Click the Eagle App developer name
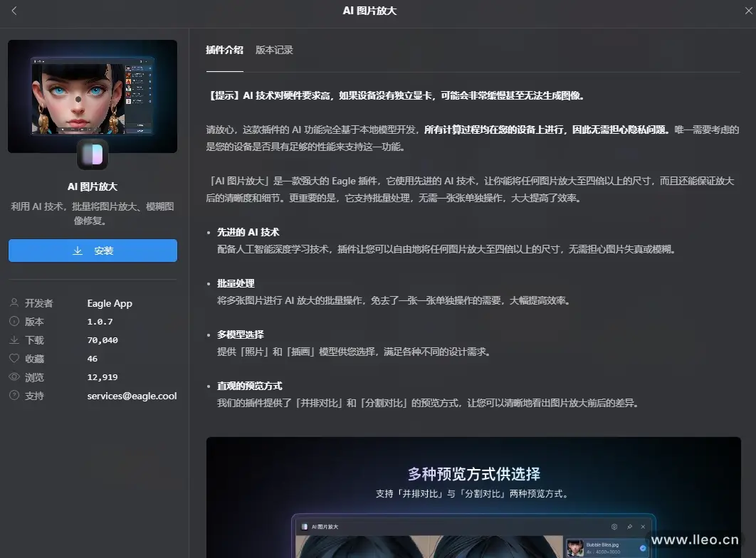The height and width of the screenshot is (558, 756). click(x=110, y=303)
